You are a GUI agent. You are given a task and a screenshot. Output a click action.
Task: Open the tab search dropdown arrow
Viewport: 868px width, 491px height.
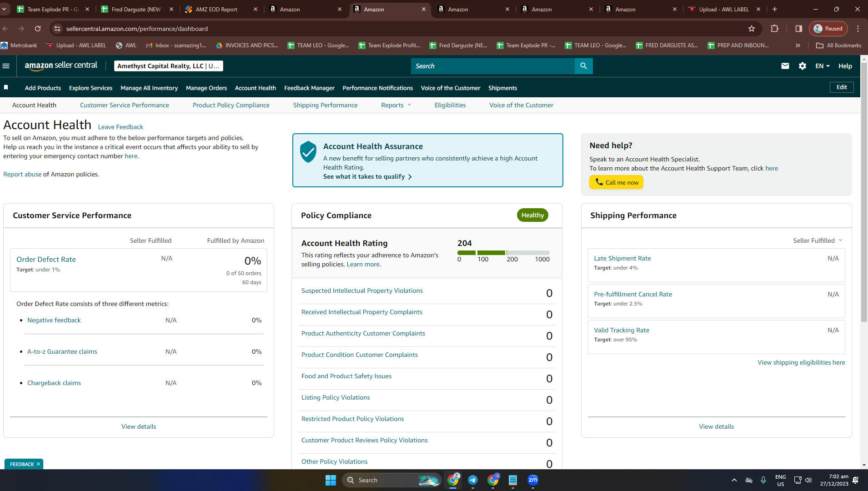coord(4,9)
